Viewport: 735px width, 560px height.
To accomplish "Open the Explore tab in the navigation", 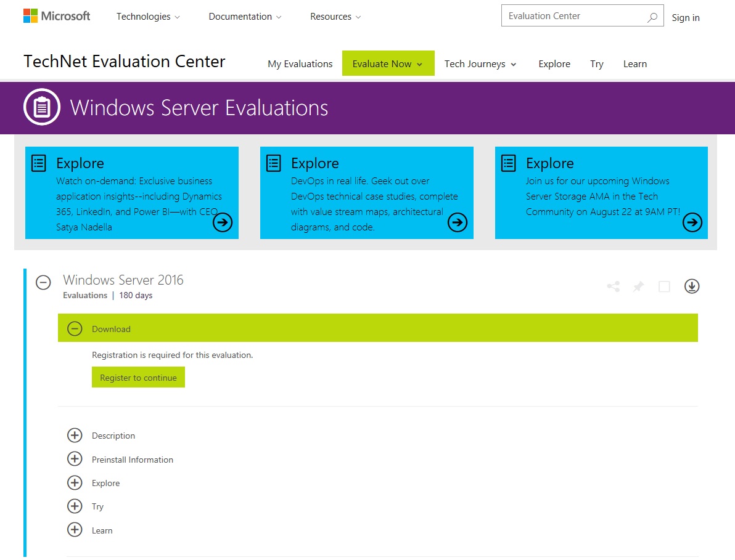I will coord(554,63).
